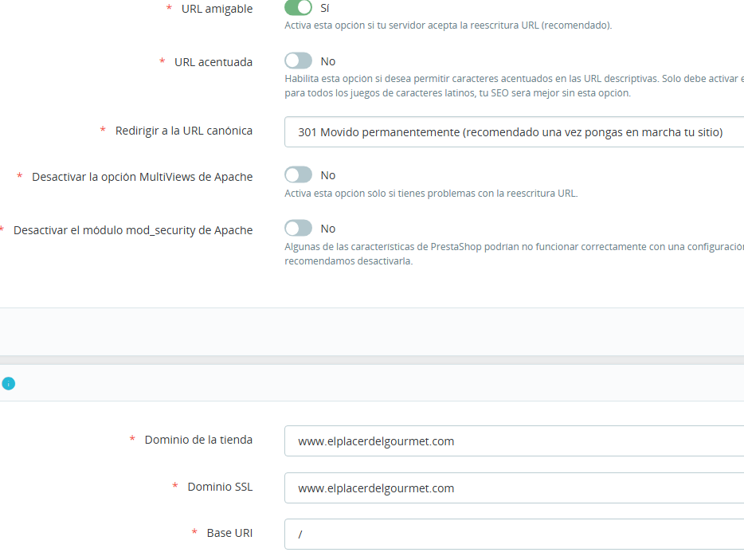This screenshot has width=744, height=560.
Task: Click the 'Habilita esta opción si desea' help text
Action: tap(514, 85)
